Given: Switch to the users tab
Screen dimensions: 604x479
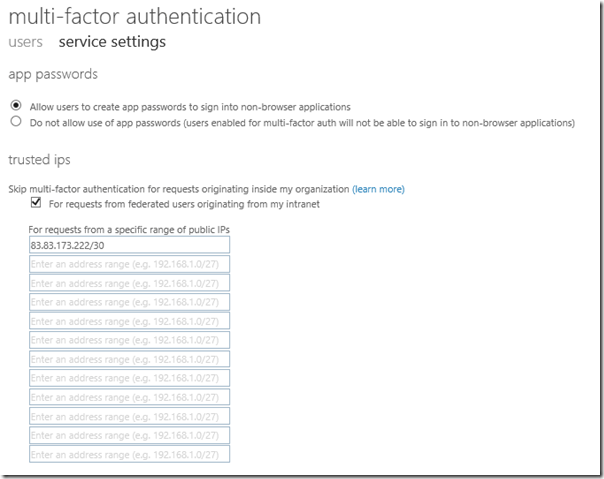Looking at the screenshot, I should (25, 42).
